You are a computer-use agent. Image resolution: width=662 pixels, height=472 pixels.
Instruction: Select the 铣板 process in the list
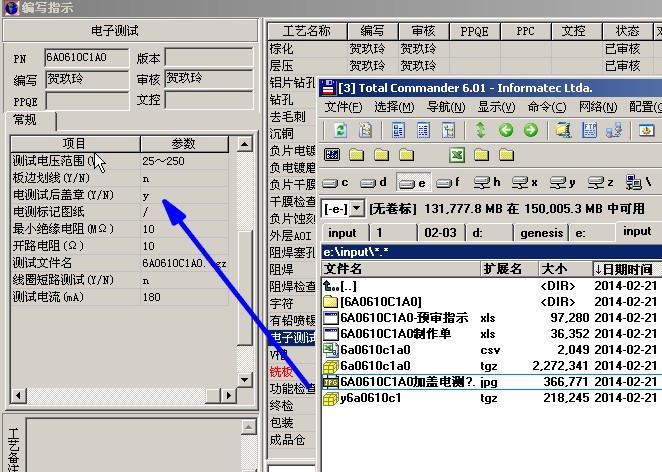coord(292,372)
